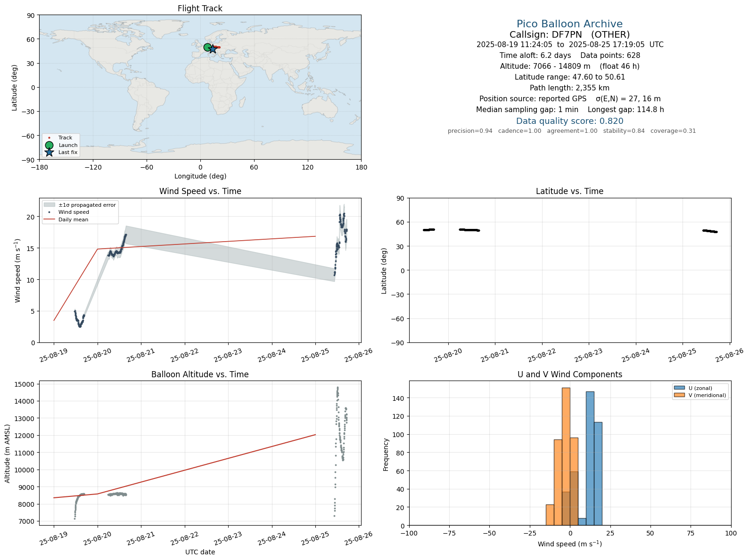749x560 pixels.
Task: Click the '25-08-23' tick on Latitude vs. Time
Action: coord(588,356)
